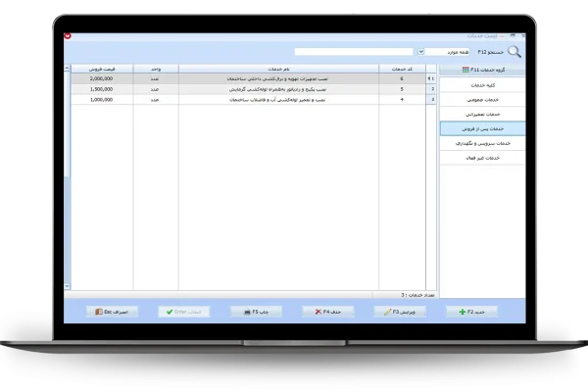Image resolution: width=588 pixels, height=392 pixels.
Task: Sort by the کد خدمات column header
Action: click(x=402, y=69)
